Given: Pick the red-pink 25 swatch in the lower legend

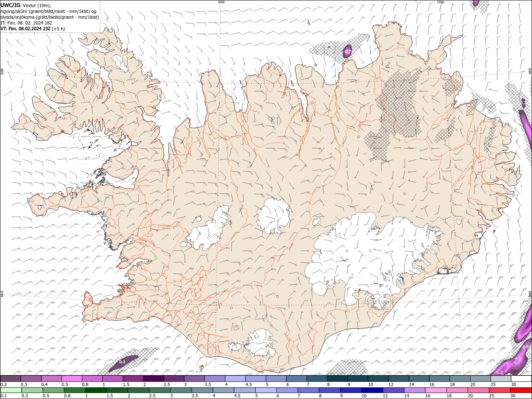Looking at the screenshot, I should (x=500, y=390).
